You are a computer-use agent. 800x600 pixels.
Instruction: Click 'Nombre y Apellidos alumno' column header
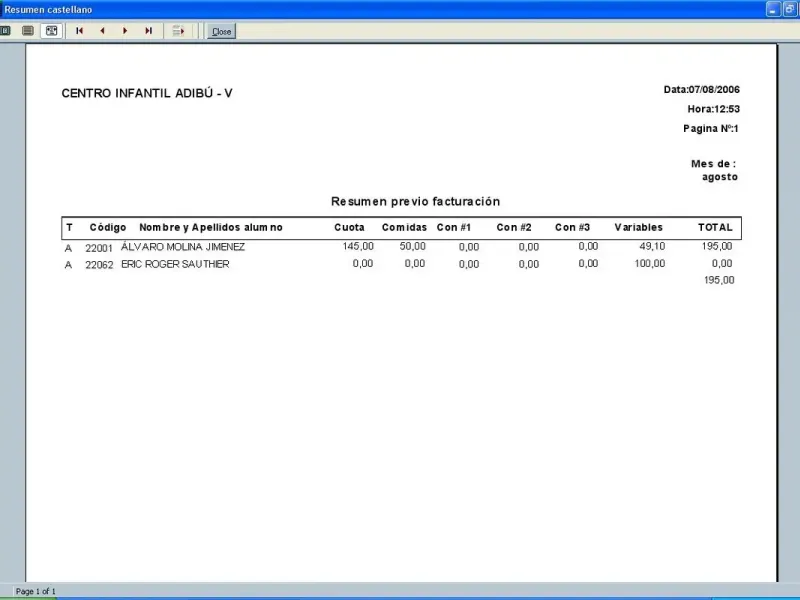click(211, 228)
